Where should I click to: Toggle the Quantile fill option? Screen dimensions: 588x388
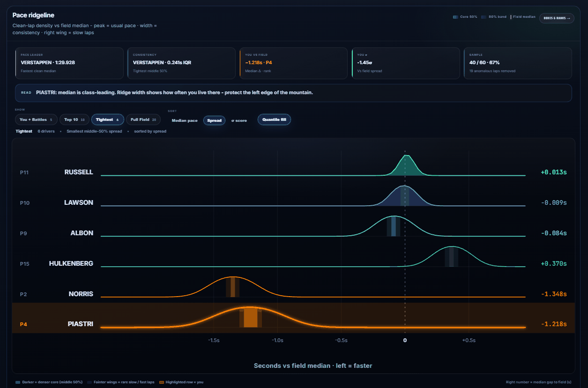pyautogui.click(x=274, y=119)
